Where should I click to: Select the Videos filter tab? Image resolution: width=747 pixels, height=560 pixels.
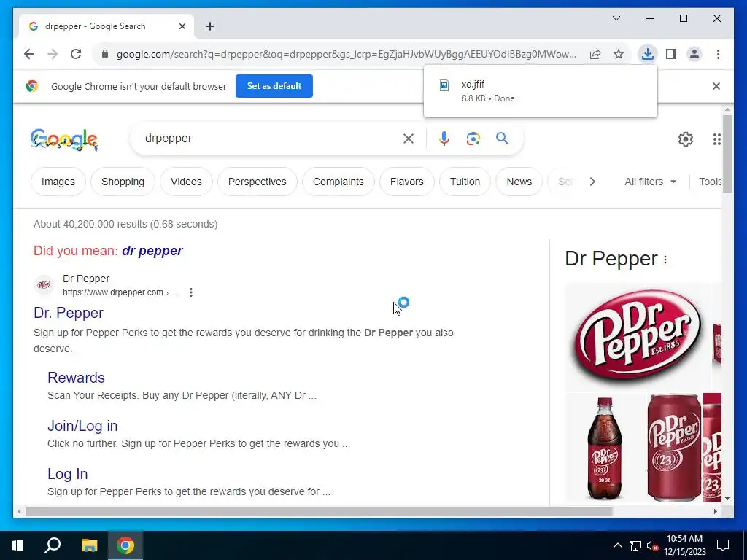click(x=186, y=182)
